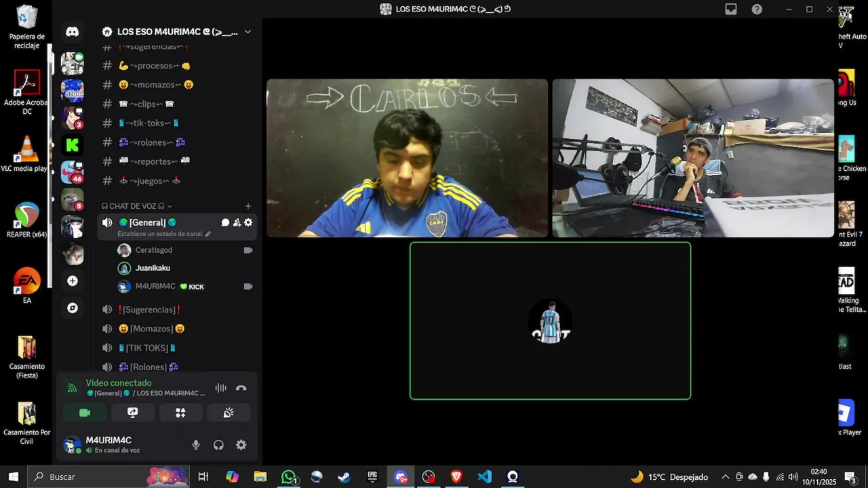868x488 pixels.
Task: Click 'Establece un estado de canal' text
Action: (160, 234)
